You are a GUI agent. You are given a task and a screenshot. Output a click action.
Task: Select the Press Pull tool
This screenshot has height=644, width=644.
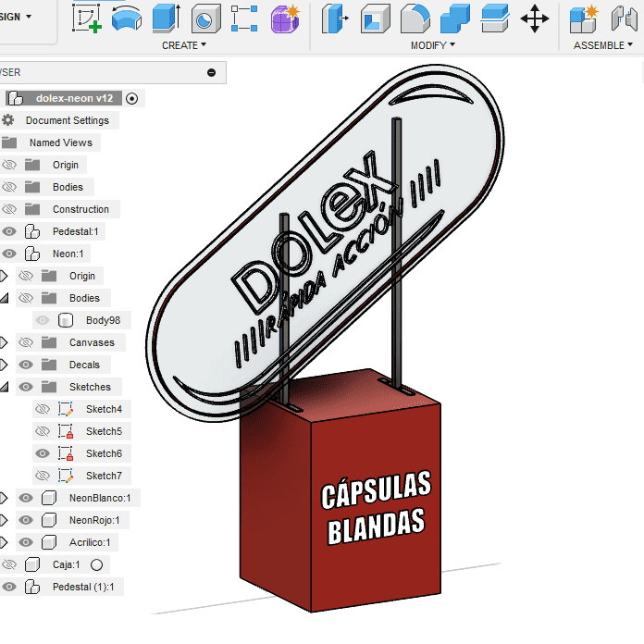(x=333, y=18)
